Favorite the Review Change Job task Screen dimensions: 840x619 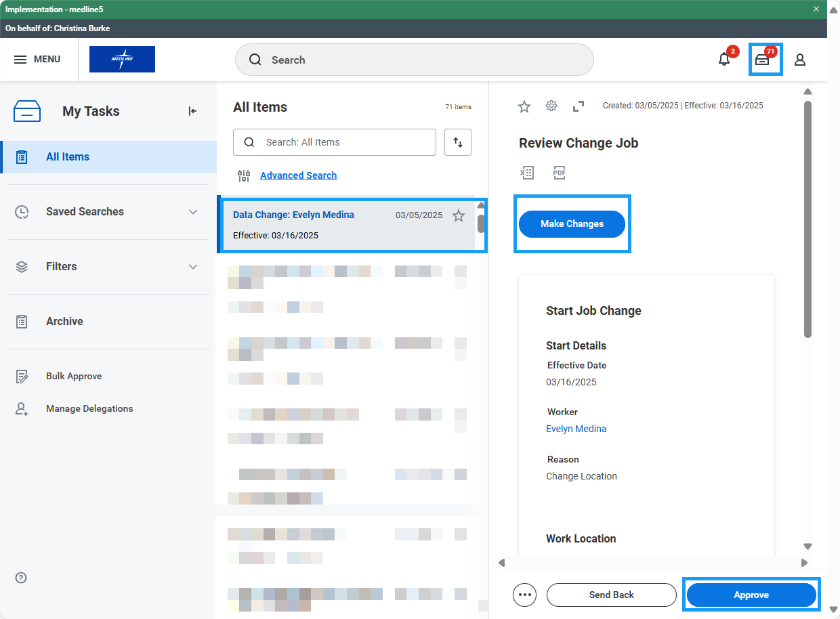click(524, 106)
